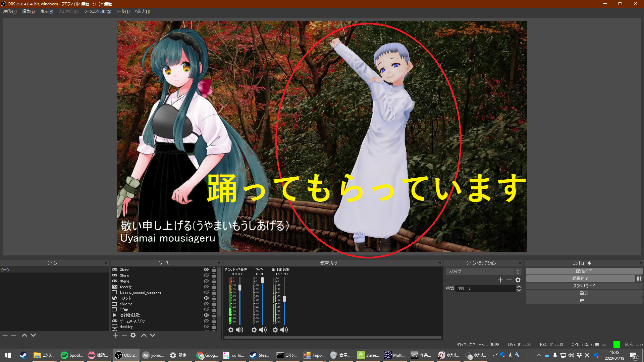Screen dimensions: 644x362
Task: Show the chrome source with eye toggle
Action: [206, 304]
